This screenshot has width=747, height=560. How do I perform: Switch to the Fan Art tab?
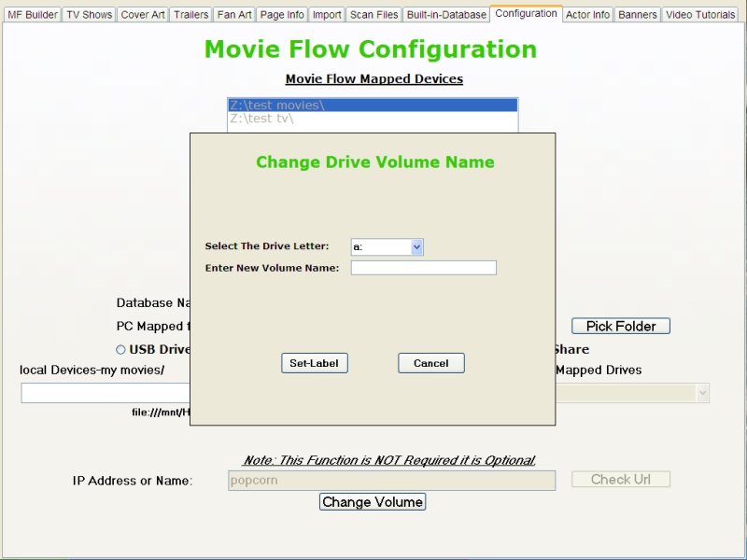click(x=234, y=14)
